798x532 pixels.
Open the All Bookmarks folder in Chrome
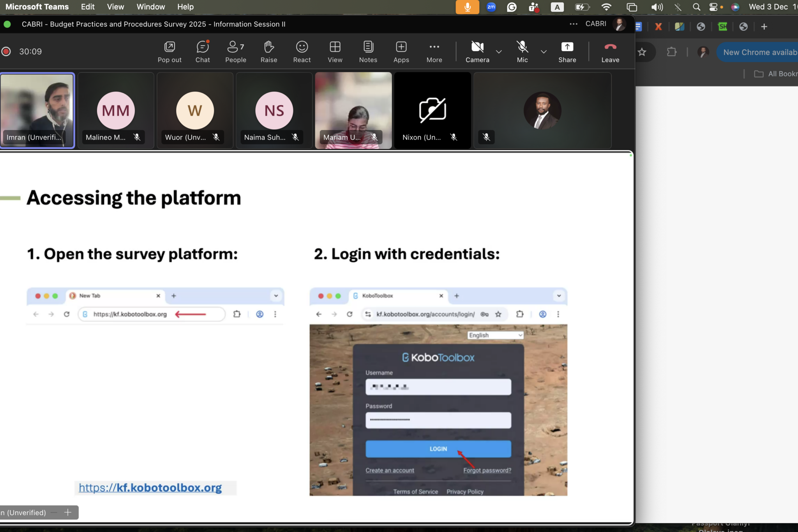point(776,74)
